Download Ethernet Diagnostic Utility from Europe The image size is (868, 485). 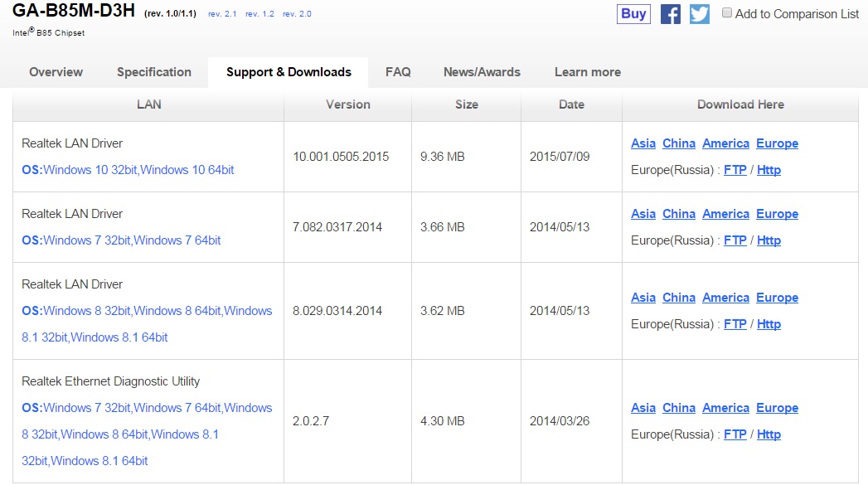tap(777, 408)
